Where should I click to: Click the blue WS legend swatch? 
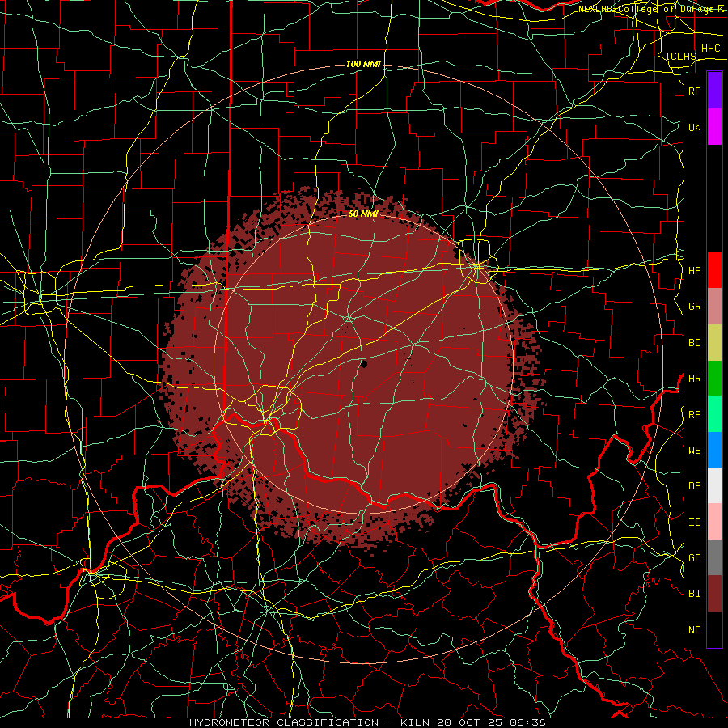tap(714, 450)
